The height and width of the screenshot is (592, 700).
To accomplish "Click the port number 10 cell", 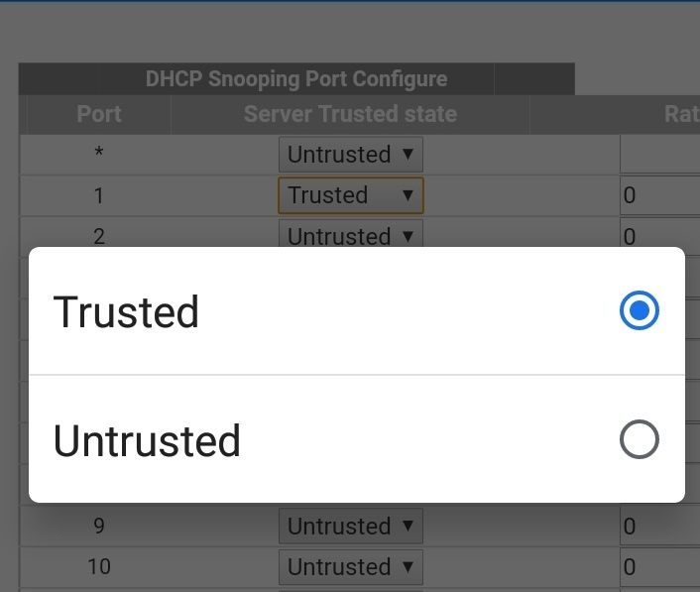I will tap(98, 566).
